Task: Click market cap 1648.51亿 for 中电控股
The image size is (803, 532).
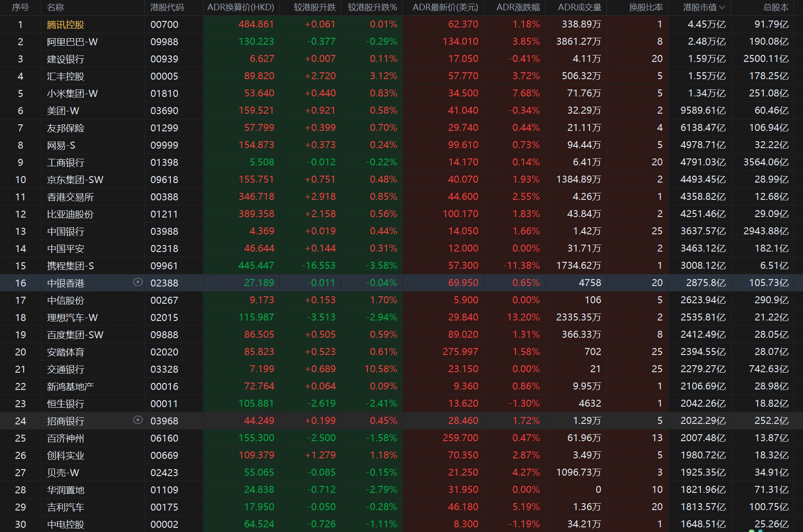Action: (703, 524)
